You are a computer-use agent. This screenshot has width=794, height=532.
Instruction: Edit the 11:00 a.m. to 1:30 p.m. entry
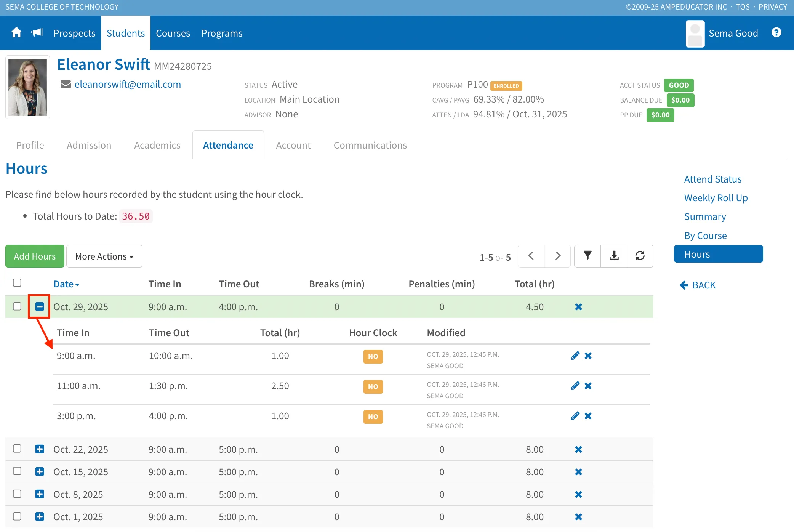tap(575, 386)
